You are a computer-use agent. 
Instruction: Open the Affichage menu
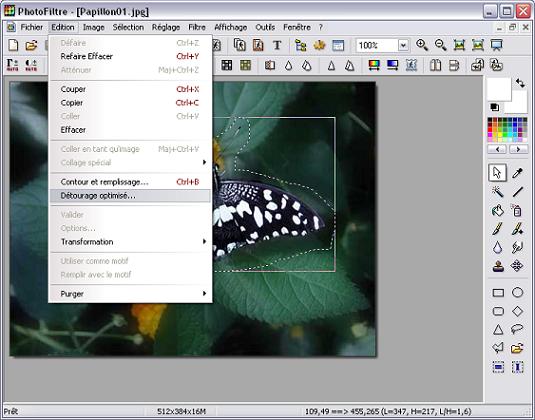(231, 27)
